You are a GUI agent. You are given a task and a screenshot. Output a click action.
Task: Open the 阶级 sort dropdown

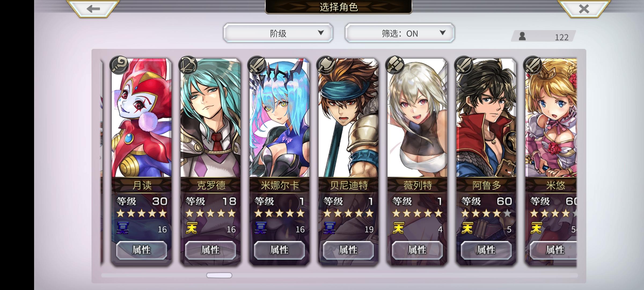[x=278, y=33]
